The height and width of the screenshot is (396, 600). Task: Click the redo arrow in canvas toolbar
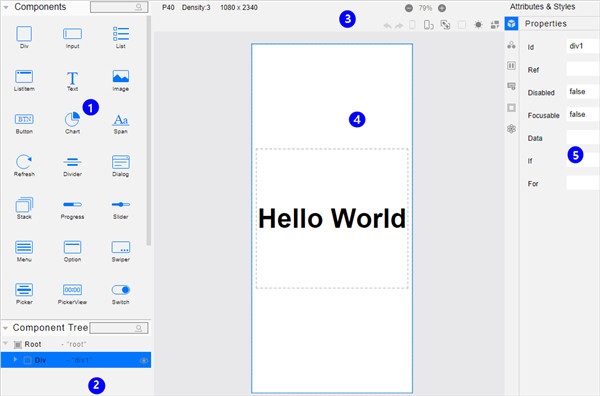pyautogui.click(x=399, y=25)
